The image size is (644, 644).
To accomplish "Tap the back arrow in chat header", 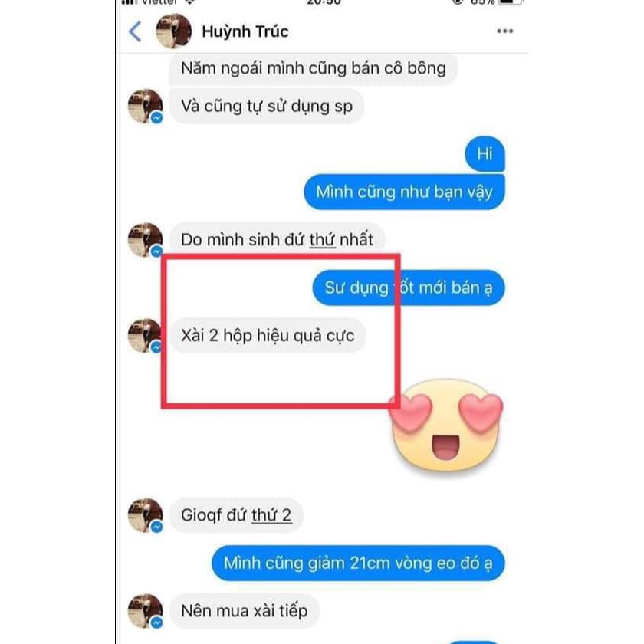I will (x=135, y=31).
